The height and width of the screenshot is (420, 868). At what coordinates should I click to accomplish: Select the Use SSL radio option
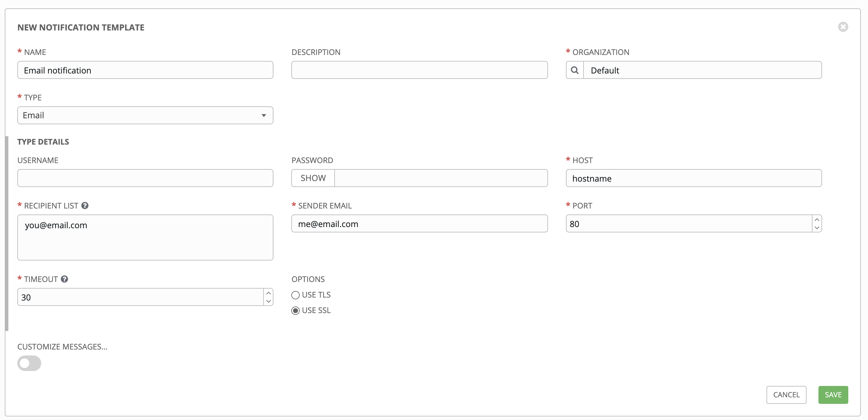pos(296,311)
